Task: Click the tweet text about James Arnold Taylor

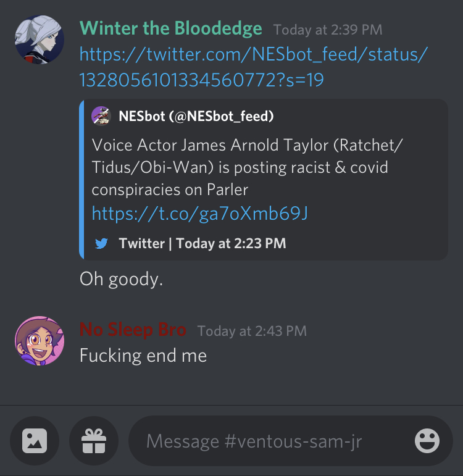Action: pyautogui.click(x=247, y=167)
